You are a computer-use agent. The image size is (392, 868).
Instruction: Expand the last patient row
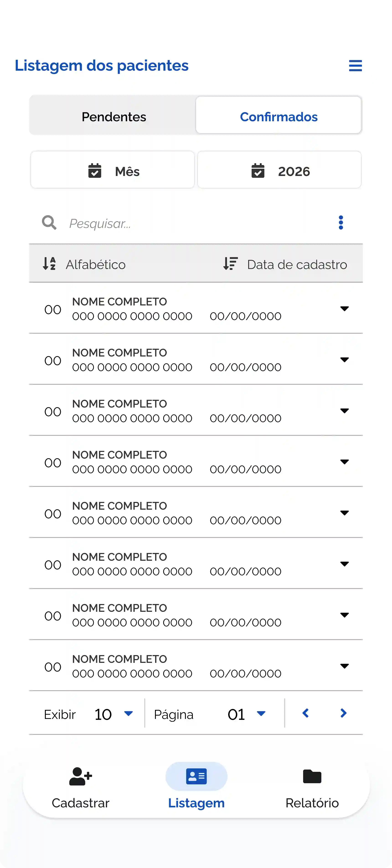[x=344, y=666]
